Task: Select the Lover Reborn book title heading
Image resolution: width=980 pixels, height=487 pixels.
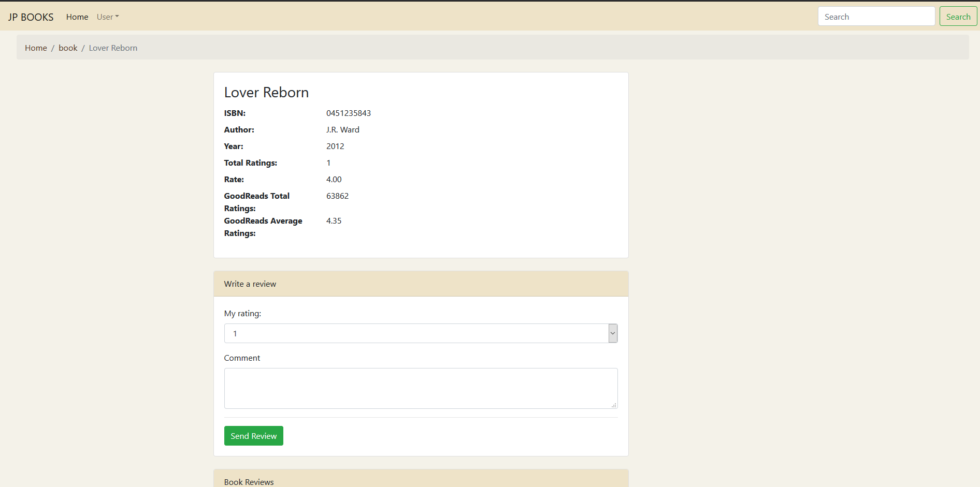Action: click(266, 92)
